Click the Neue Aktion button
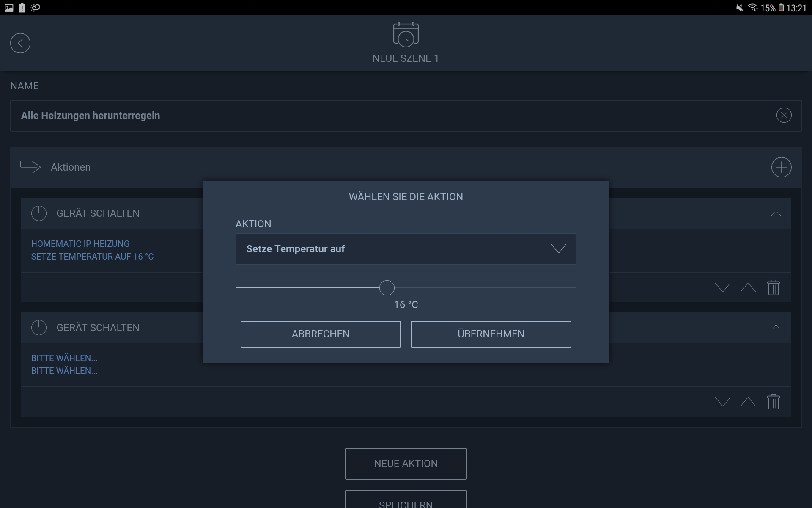Image resolution: width=812 pixels, height=508 pixels. [x=406, y=464]
